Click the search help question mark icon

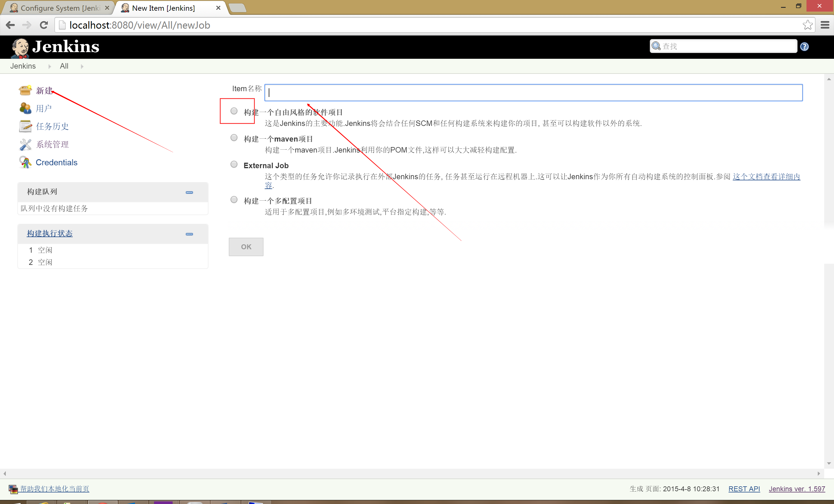pos(804,46)
